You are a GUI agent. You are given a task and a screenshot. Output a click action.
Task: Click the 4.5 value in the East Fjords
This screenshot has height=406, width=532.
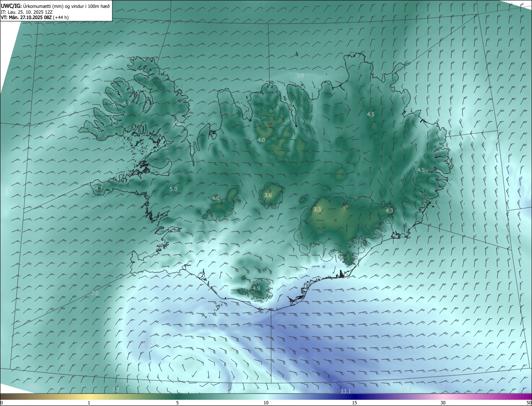[421, 170]
